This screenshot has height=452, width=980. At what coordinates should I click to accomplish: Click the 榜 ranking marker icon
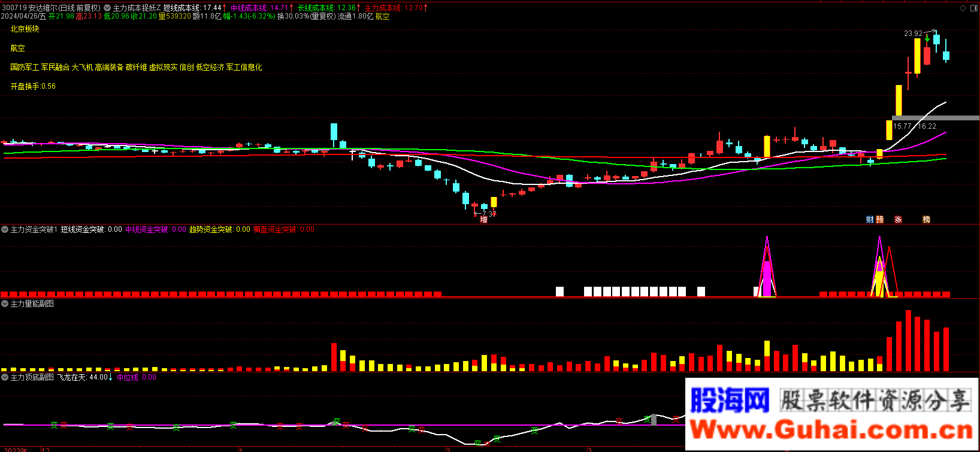tap(926, 220)
